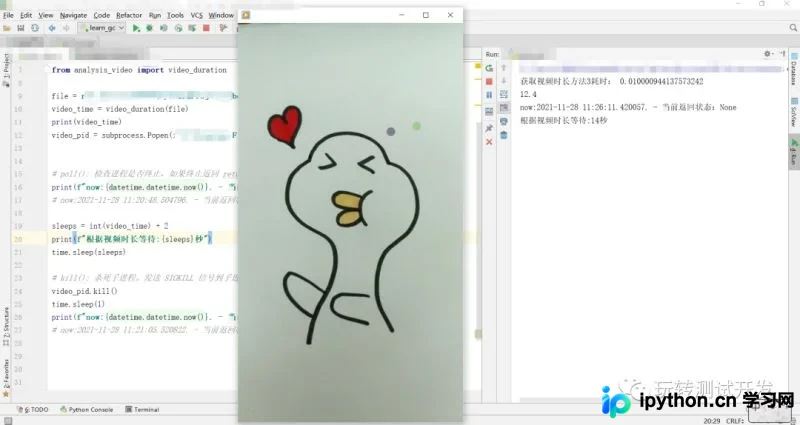800x425 pixels.
Task: Open Run panel gear settings
Action: pos(768,54)
